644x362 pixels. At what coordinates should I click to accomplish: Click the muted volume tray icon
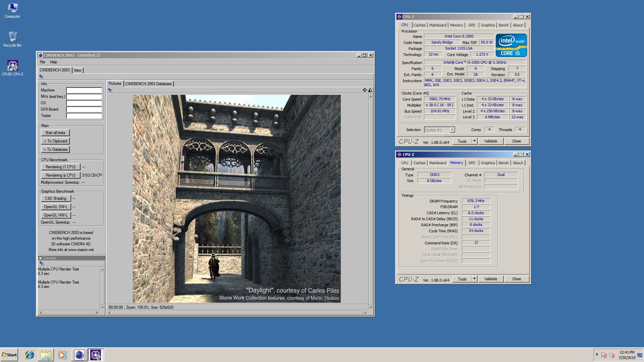click(612, 355)
